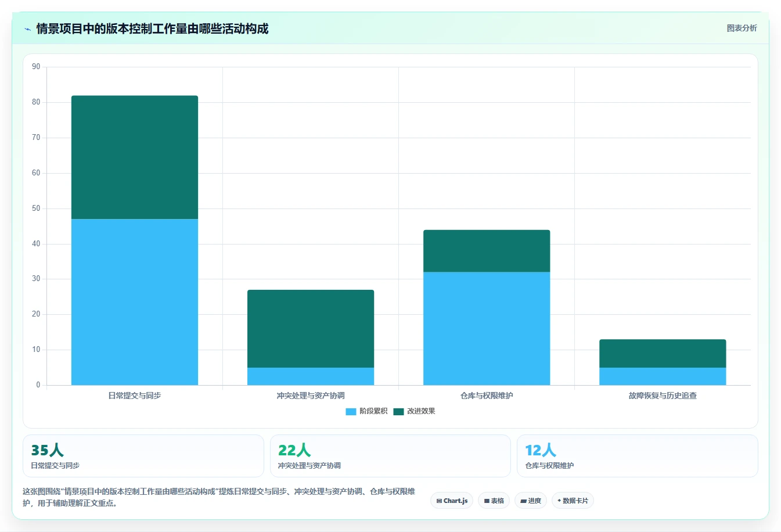This screenshot has height=532, width=781.
Task: Select the 表格 tag chip
Action: point(494,501)
